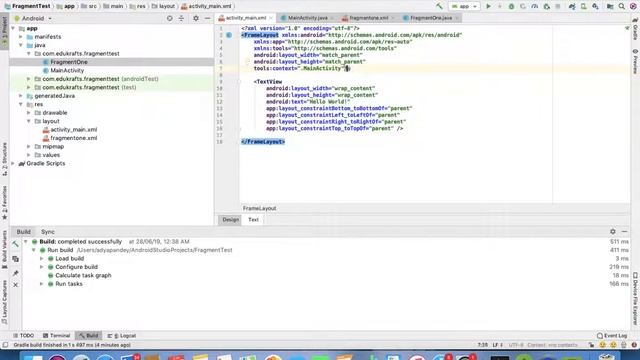This screenshot has width=640, height=360.
Task: Open the SDK Manager icon
Action: point(596,7)
